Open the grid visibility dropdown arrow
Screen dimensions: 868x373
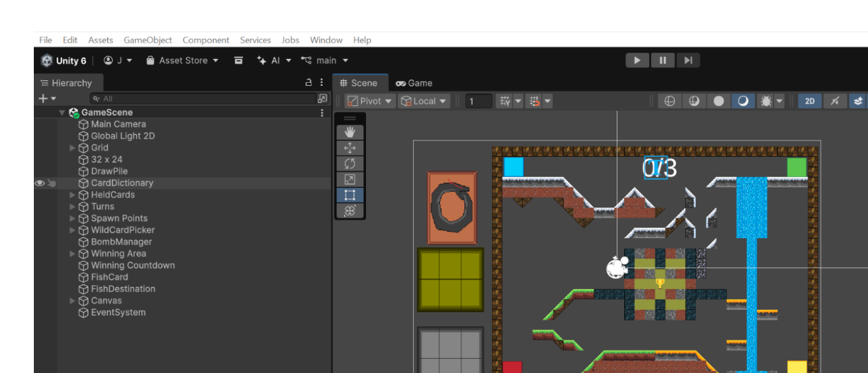518,101
